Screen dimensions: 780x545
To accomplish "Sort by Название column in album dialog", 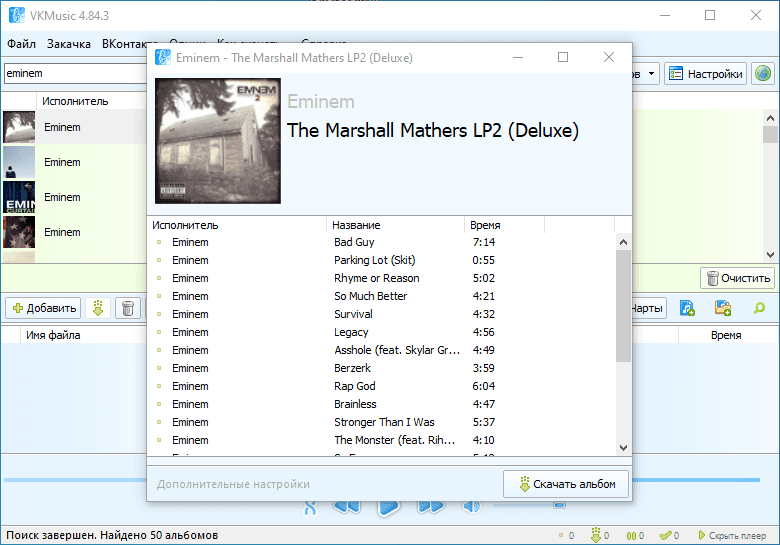I will click(x=395, y=225).
